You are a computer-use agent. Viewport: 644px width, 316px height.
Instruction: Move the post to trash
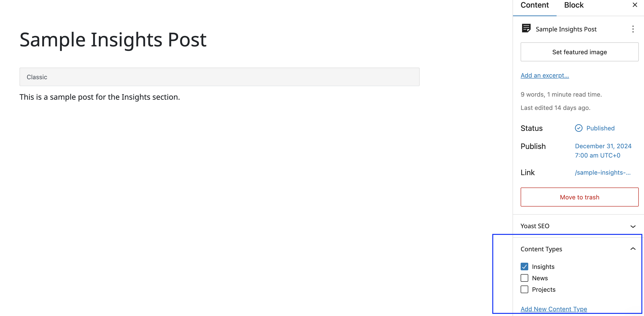[579, 197]
